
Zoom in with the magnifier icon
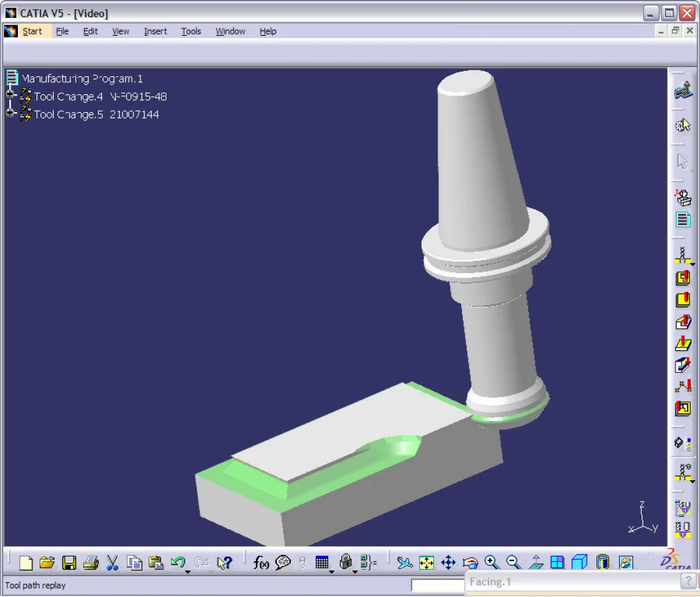[x=491, y=562]
